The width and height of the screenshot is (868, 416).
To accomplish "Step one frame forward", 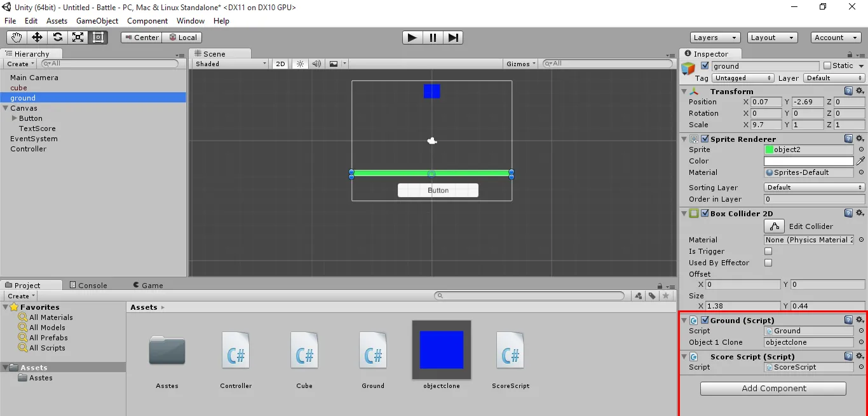I will (452, 38).
